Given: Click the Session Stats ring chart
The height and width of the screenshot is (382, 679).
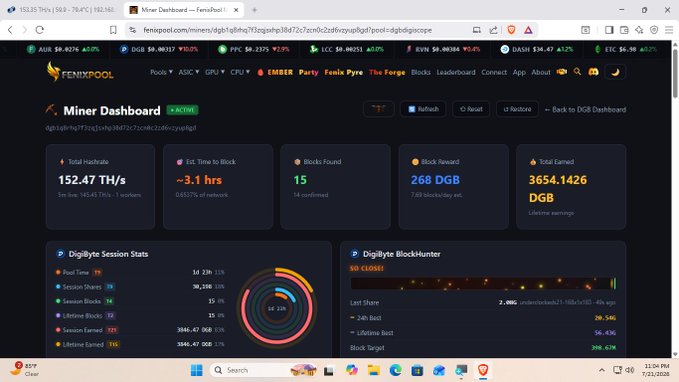Looking at the screenshot, I should 277,308.
